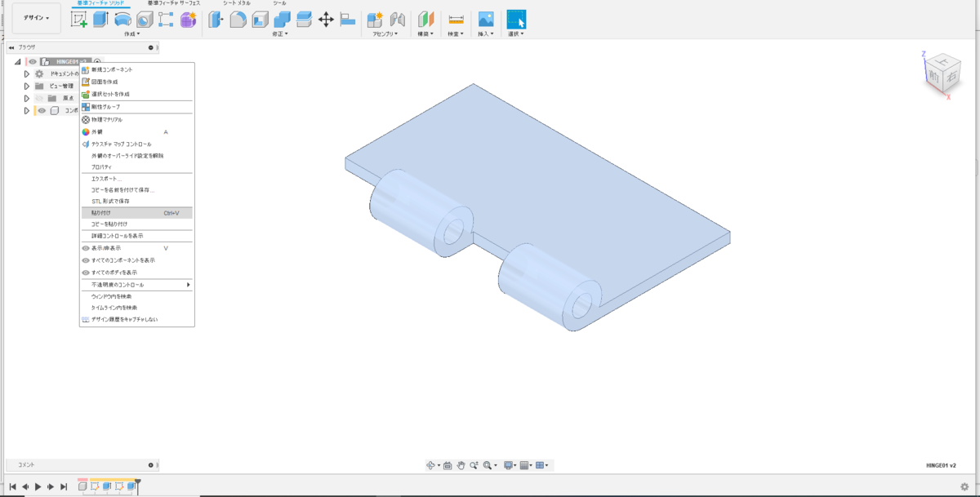Click the Insert image icon
The width and height of the screenshot is (980, 497).
[486, 20]
